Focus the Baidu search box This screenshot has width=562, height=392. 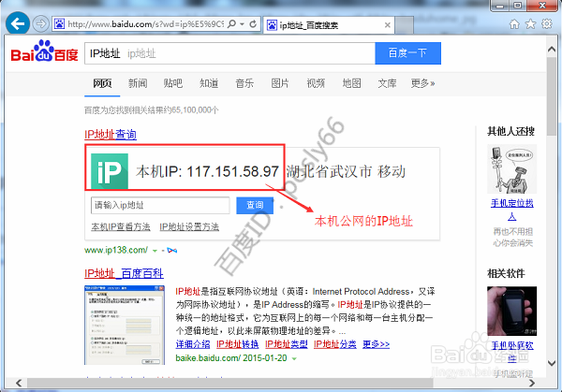point(229,53)
